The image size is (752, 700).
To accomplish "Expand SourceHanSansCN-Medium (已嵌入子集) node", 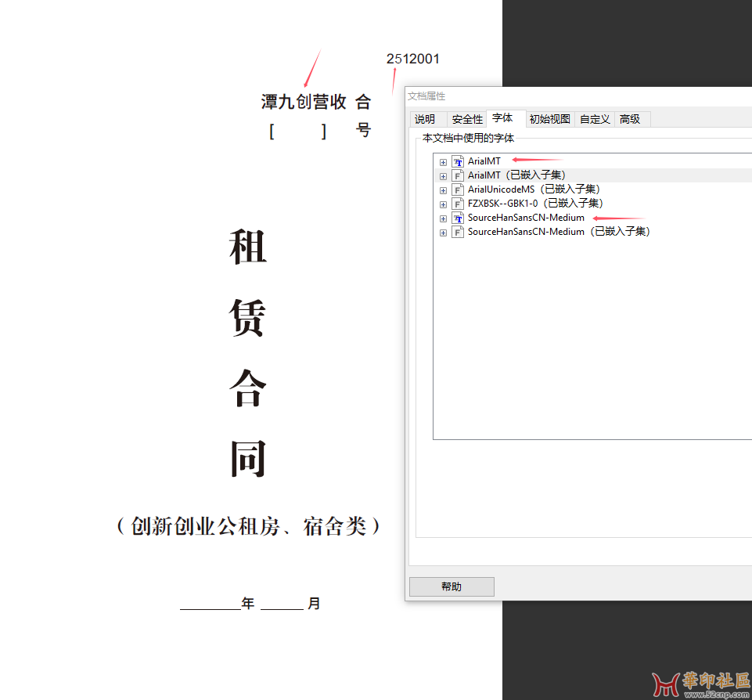I will (x=443, y=233).
